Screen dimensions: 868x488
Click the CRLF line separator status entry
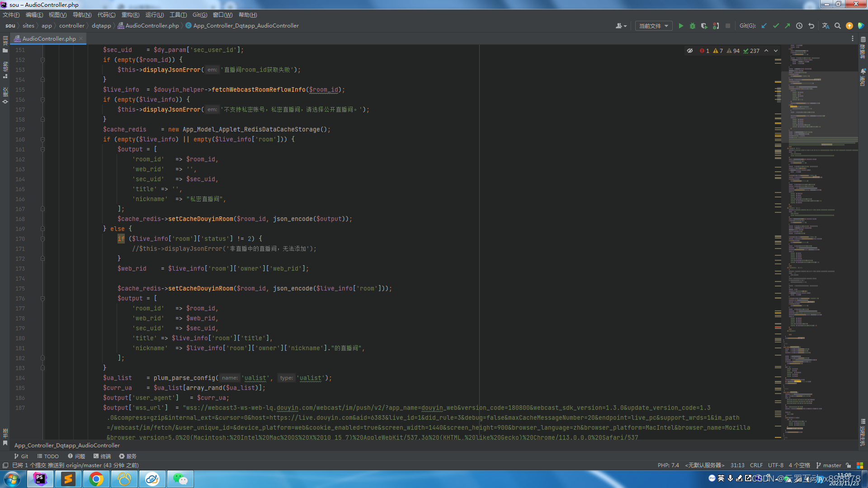pyautogui.click(x=756, y=465)
